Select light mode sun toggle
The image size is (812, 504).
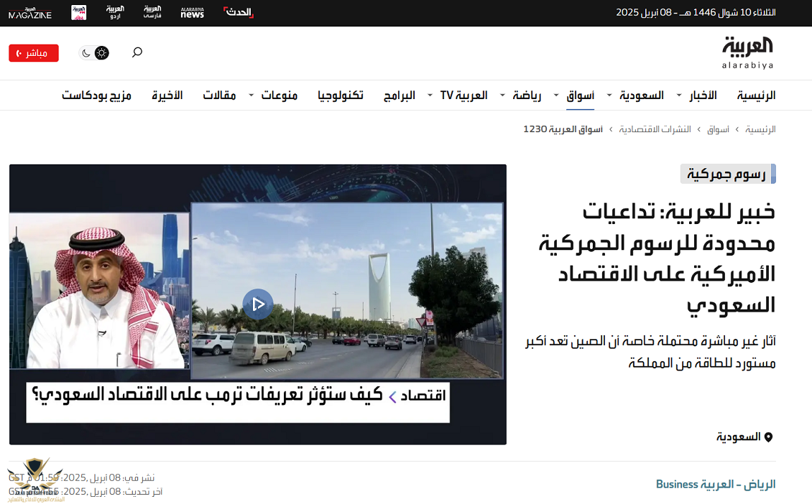tap(102, 52)
